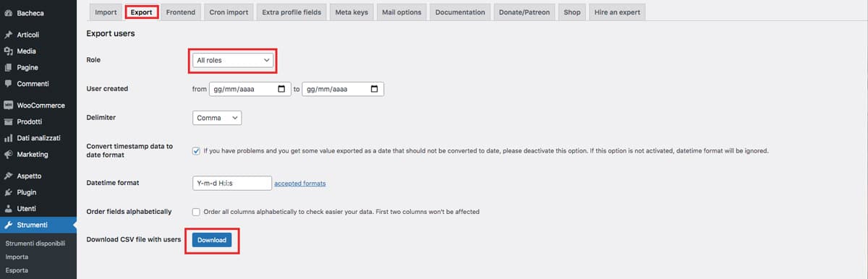Click the Utenti user icon
This screenshot has width=868, height=279.
click(x=8, y=208)
